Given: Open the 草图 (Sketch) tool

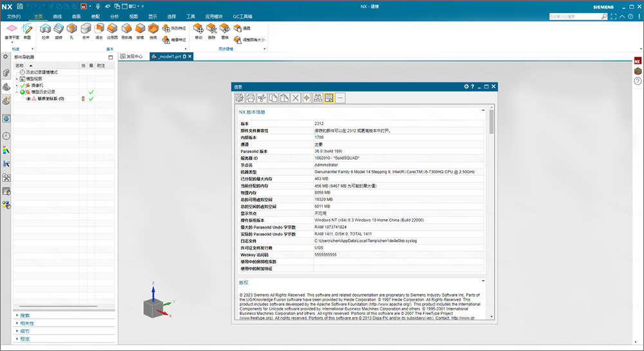Looking at the screenshot, I should coord(27,30).
